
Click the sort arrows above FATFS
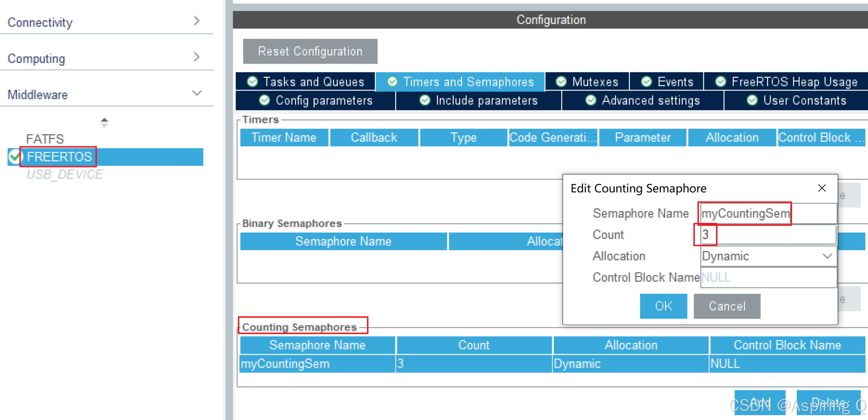104,122
